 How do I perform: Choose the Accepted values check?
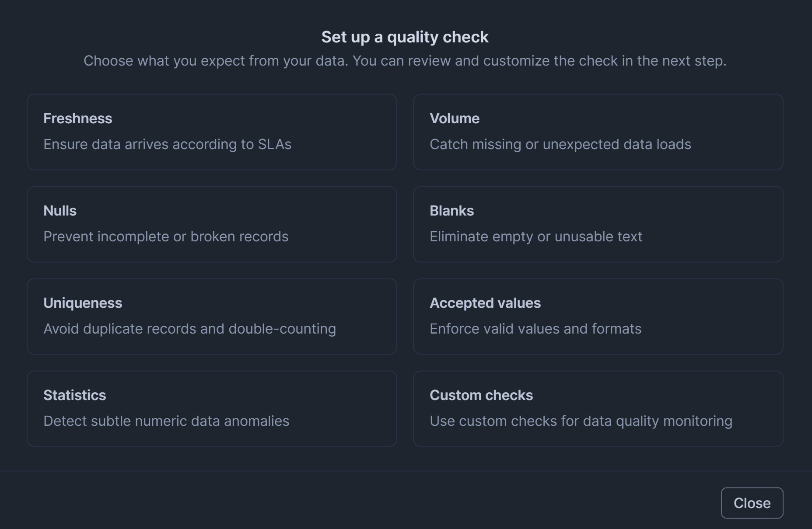point(598,316)
